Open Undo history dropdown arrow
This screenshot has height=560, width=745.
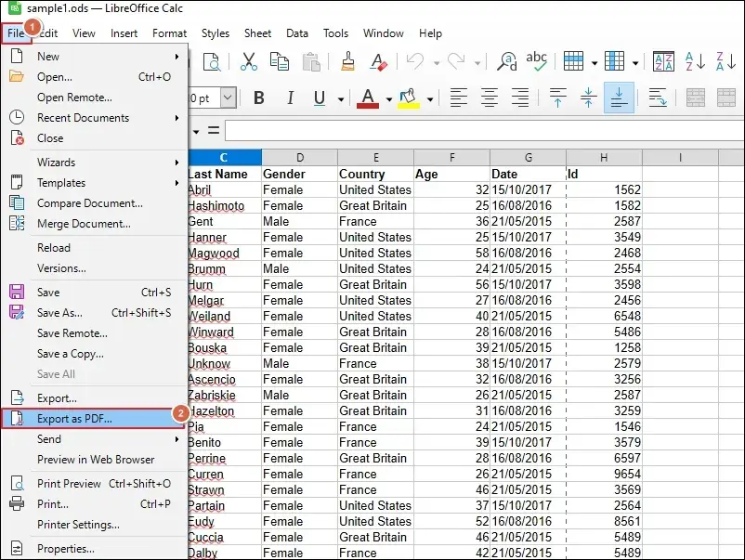(437, 63)
